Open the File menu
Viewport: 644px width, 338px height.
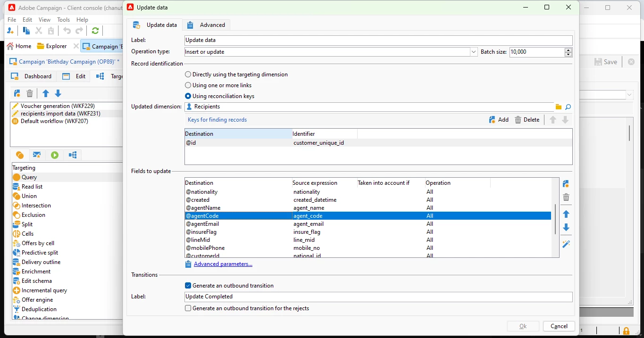12,20
